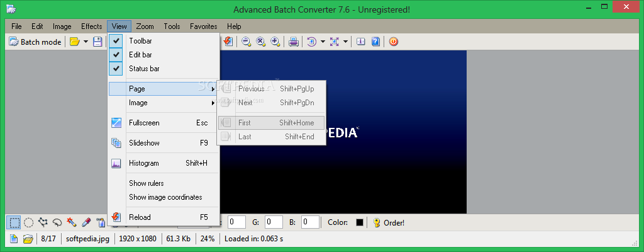Select the lasso freehand selection tool

point(57,223)
